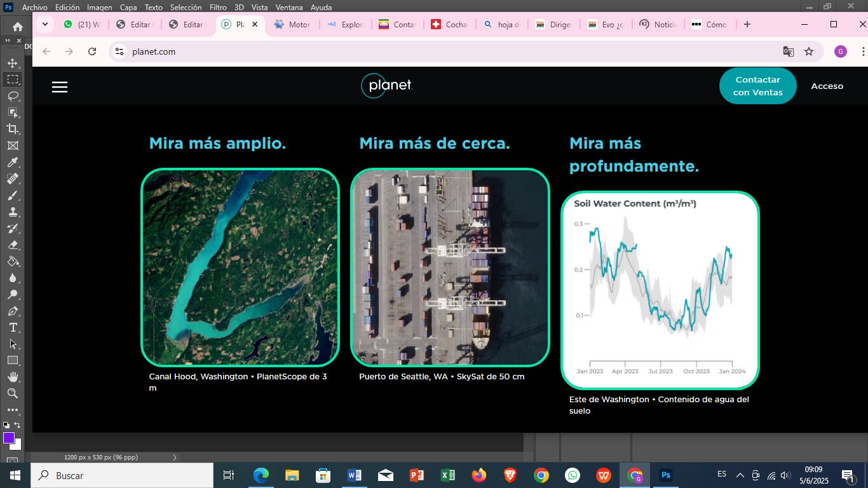Activate the Hand tool

point(13,377)
